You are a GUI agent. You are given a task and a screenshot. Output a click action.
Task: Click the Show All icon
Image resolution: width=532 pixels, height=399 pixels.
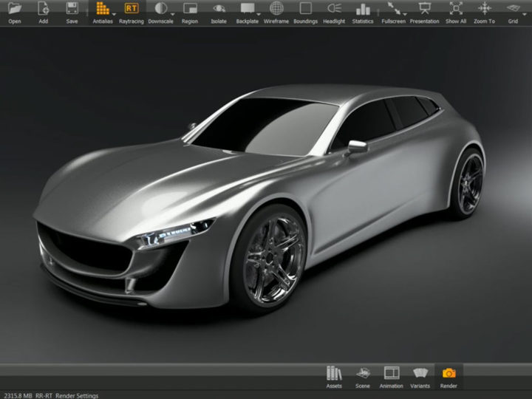tap(456, 13)
